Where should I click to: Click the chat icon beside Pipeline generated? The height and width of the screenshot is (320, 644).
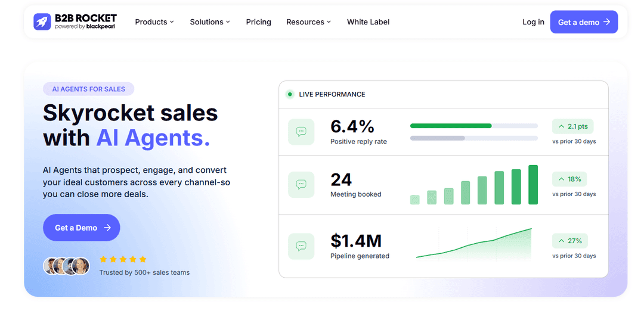pos(301,246)
